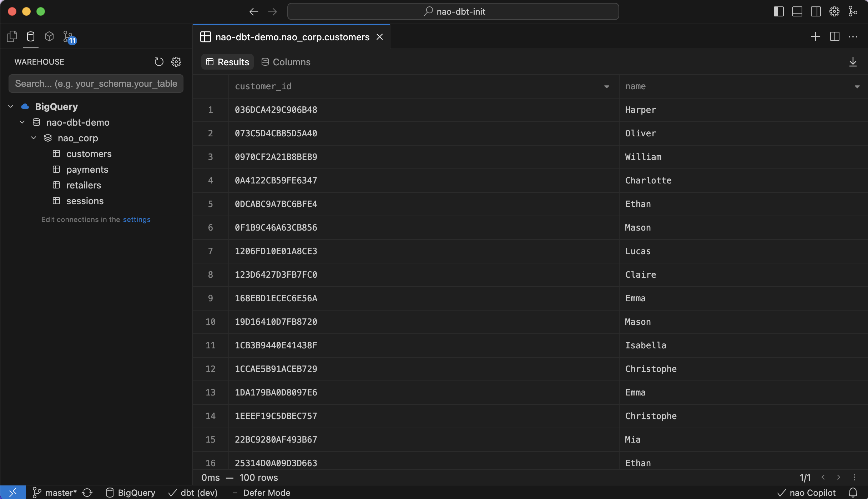Collapse the nao_corp schema
The height and width of the screenshot is (499, 868).
[x=34, y=138]
